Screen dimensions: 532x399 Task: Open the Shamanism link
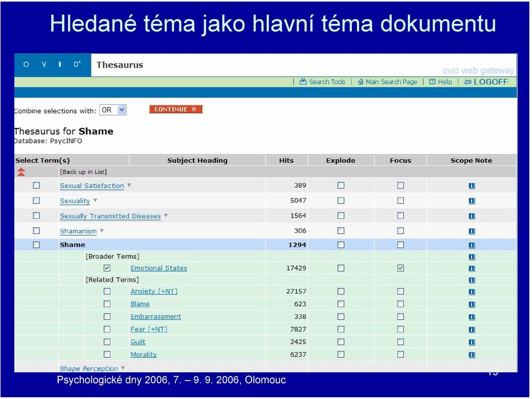[78, 231]
